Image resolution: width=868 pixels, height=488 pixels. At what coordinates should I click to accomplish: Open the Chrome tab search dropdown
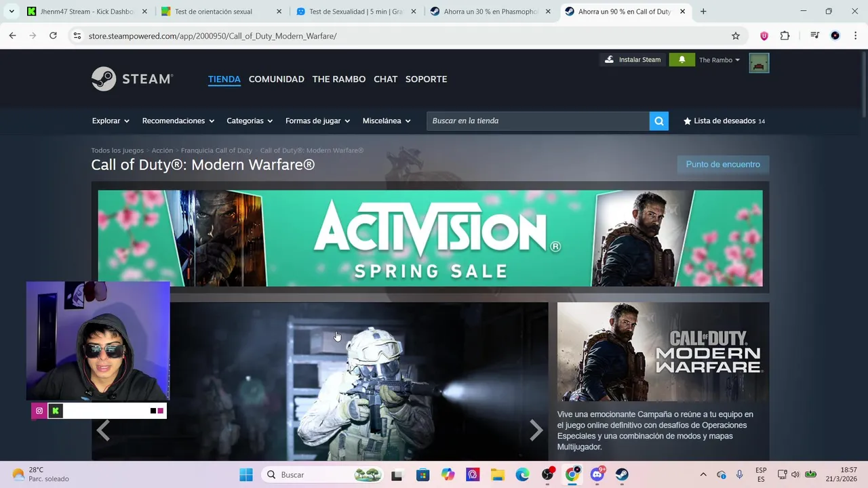coord(12,12)
